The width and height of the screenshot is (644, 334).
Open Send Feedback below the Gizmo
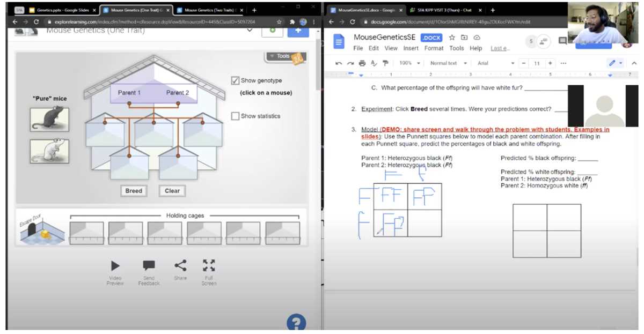pyautogui.click(x=149, y=272)
